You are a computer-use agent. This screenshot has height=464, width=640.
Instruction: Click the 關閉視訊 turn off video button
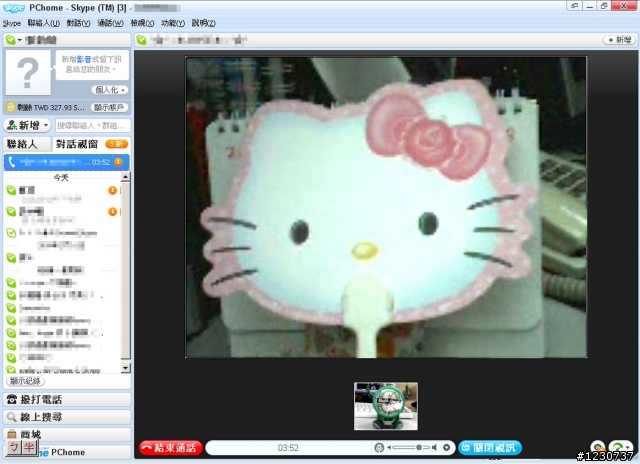[x=490, y=448]
